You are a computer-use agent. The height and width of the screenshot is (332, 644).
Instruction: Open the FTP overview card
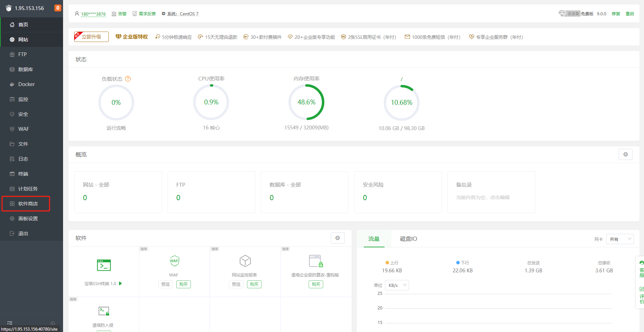tap(211, 192)
